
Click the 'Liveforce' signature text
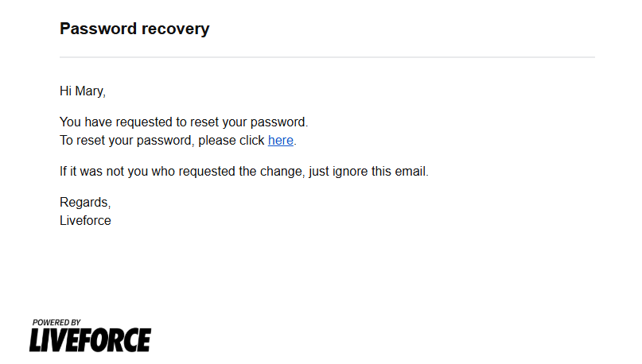tap(85, 220)
